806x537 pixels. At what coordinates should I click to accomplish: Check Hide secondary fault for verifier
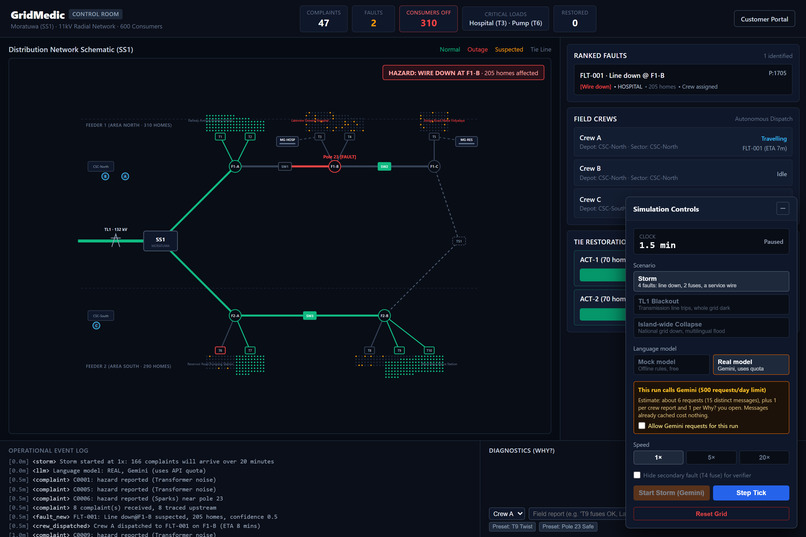click(637, 475)
